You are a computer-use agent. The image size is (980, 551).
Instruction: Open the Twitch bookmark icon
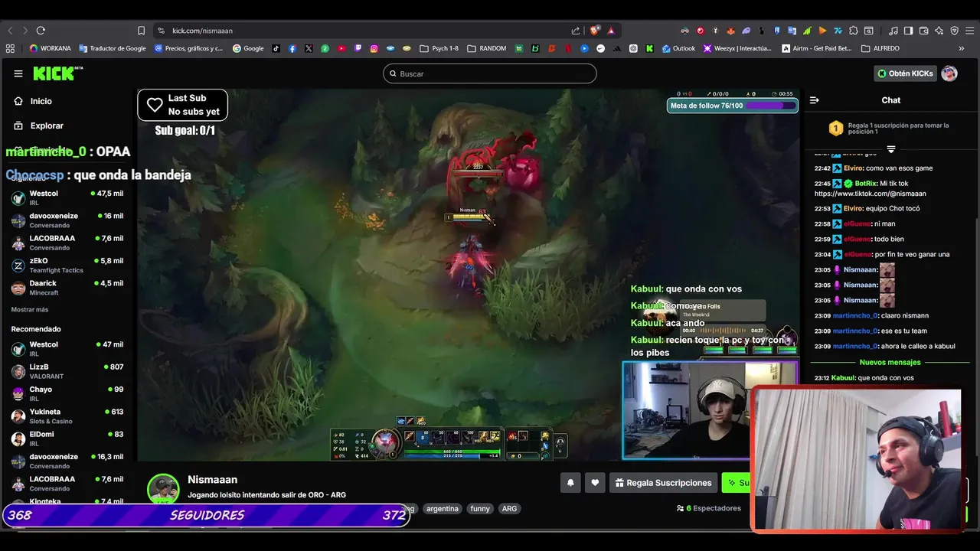click(x=358, y=48)
